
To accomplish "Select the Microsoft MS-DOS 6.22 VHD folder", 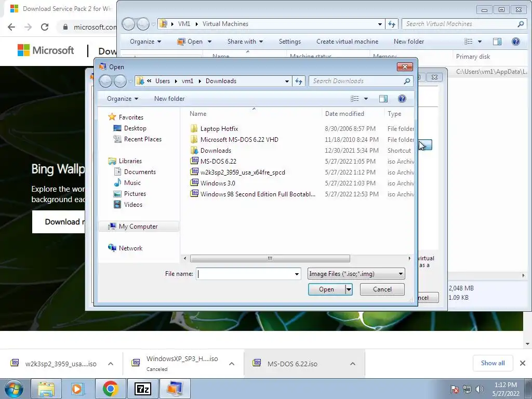I will (239, 140).
